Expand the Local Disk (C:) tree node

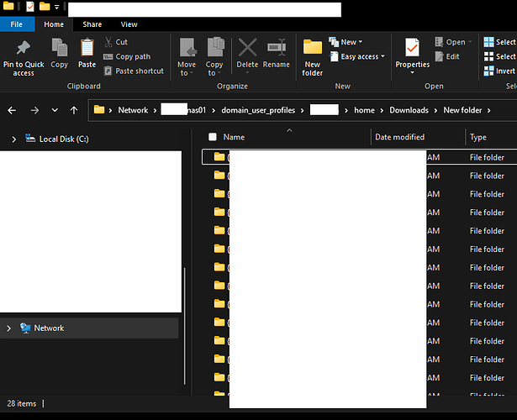coord(13,139)
